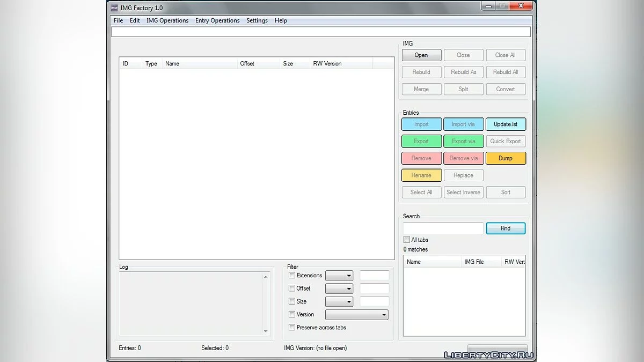Screen dimensions: 644x362
Task: Open the Settings menu
Action: (257, 20)
